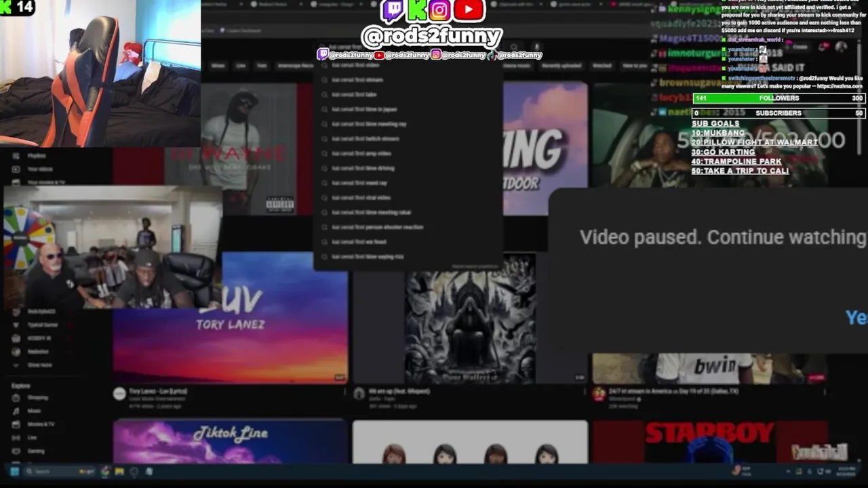The width and height of the screenshot is (868, 488).
Task: Select suggestion 'kai cenat first stream'
Action: click(407, 80)
